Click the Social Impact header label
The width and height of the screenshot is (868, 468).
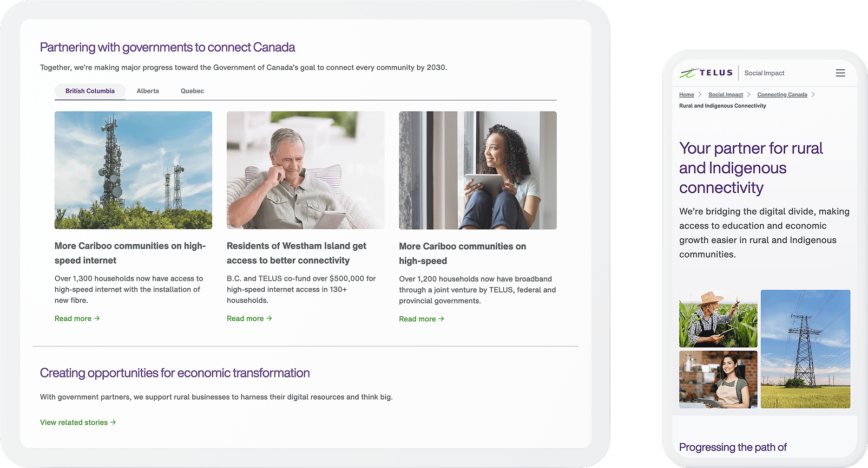[x=764, y=73]
